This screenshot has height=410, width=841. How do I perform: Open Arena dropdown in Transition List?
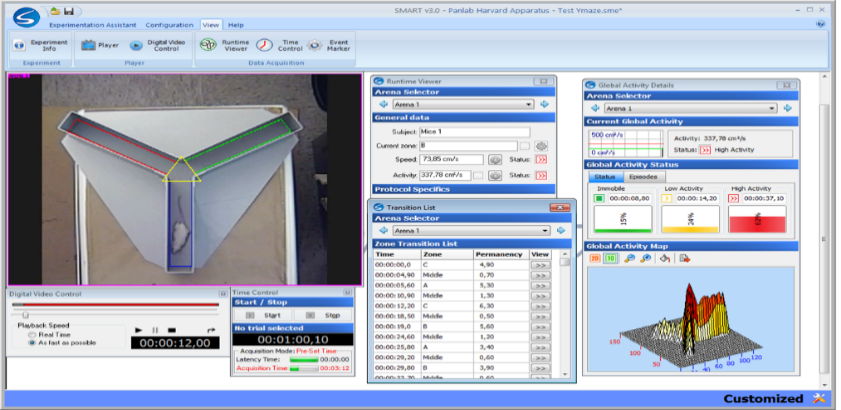point(545,230)
